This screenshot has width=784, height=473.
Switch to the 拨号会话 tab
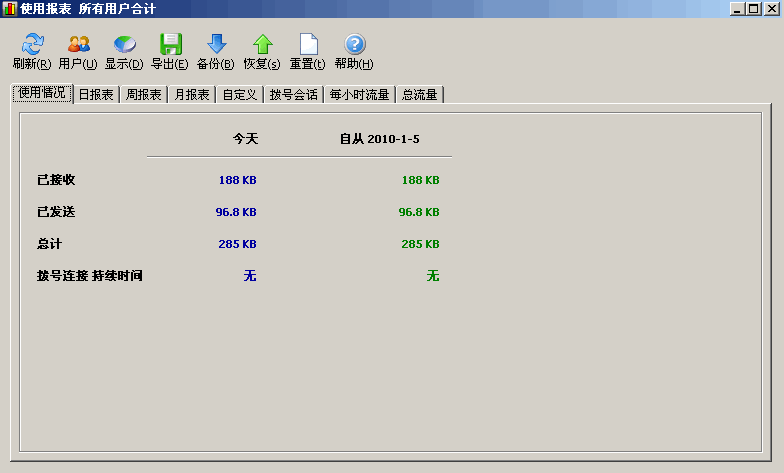tap(294, 94)
